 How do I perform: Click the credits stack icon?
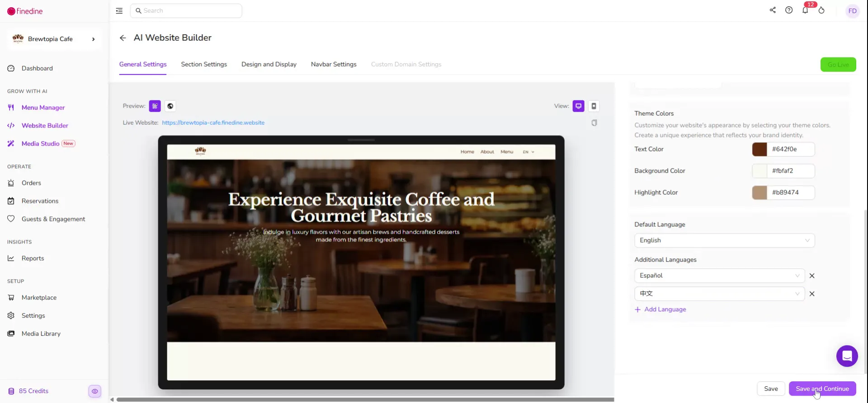[x=11, y=391]
